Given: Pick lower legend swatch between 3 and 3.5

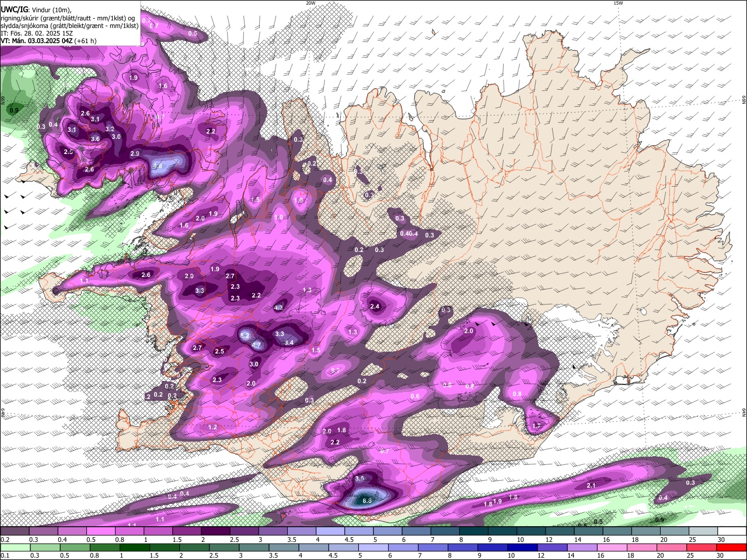Looking at the screenshot, I should (x=254, y=547).
